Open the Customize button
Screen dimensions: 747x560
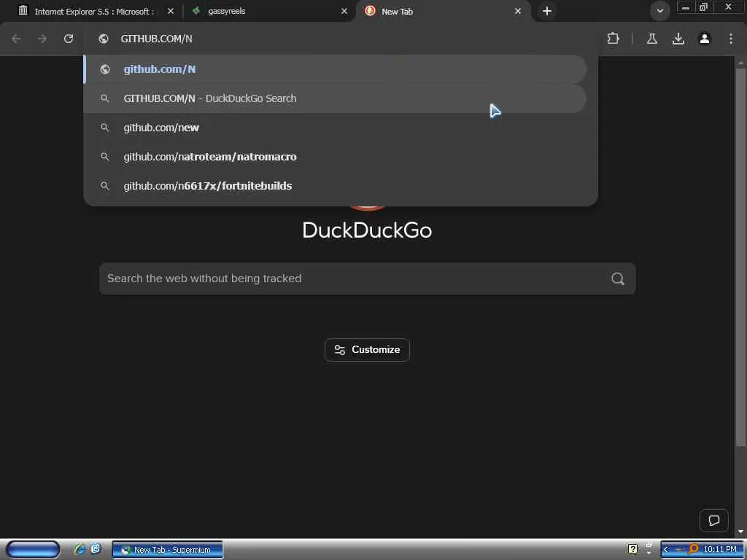pyautogui.click(x=368, y=350)
